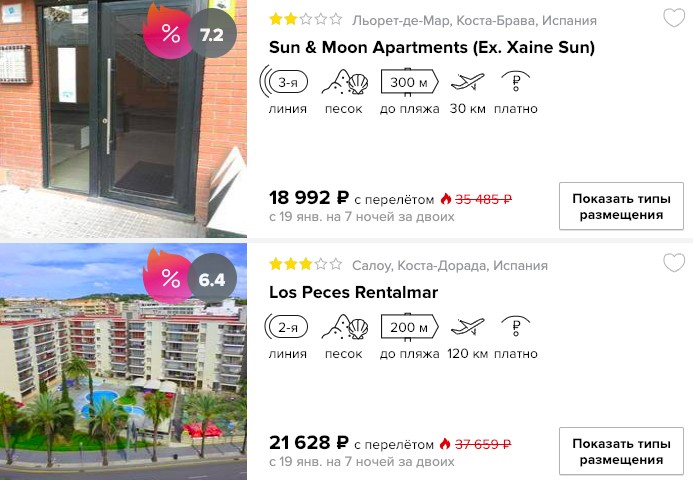Add Los Peces Rentalmar to favorites
The width and height of the screenshot is (693, 480).
(674, 263)
